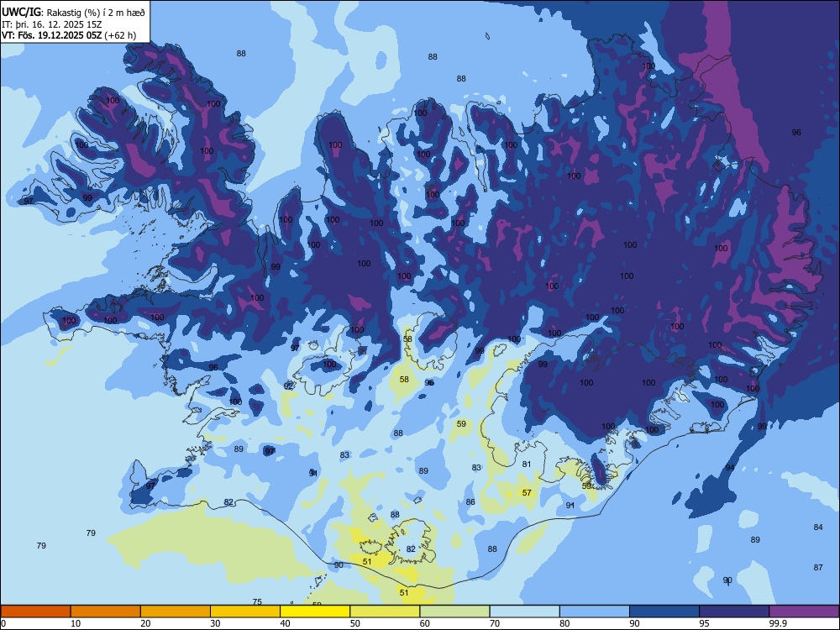Screen dimensions: 840x630
Task: Click the humidity value 81 on the map
Action: click(x=527, y=464)
